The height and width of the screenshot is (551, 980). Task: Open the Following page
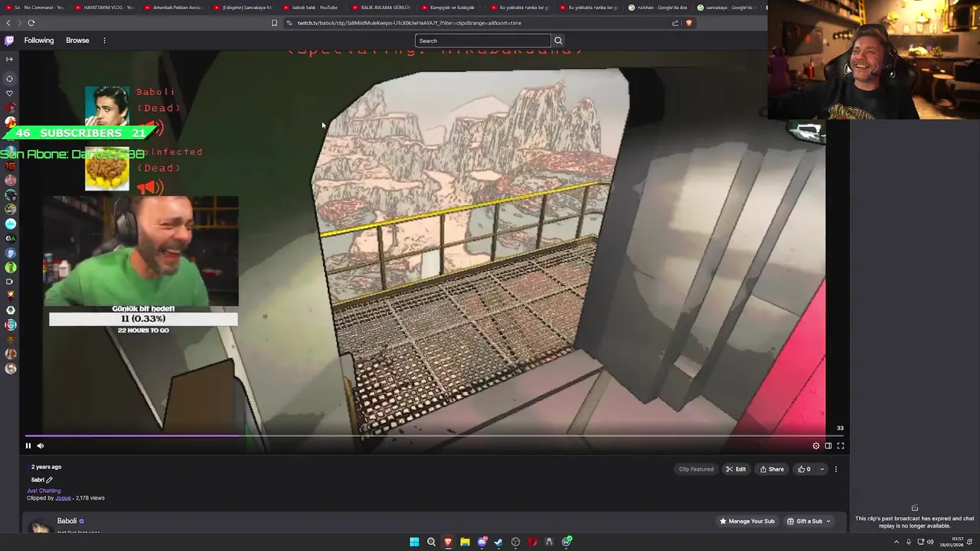39,41
